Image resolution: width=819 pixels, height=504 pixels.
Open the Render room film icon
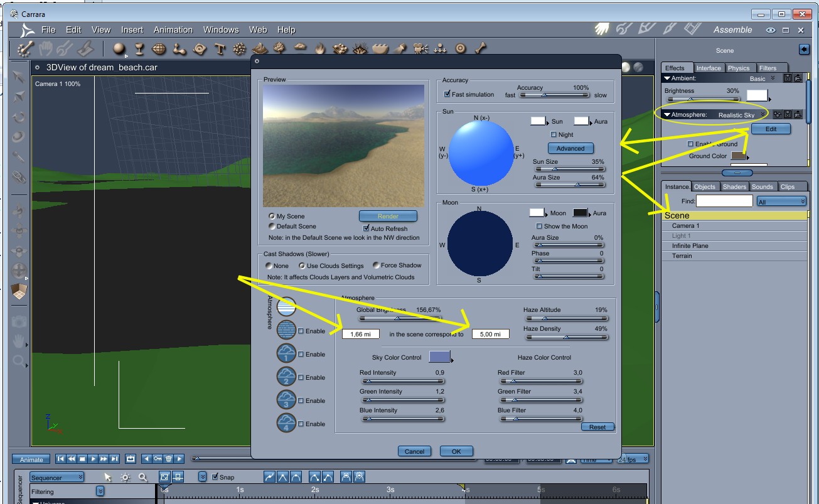tap(692, 29)
